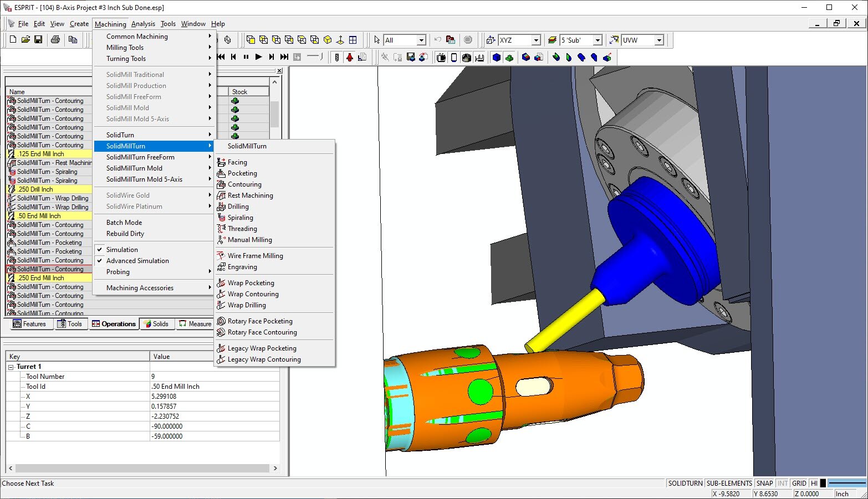Viewport: 868px width, 499px height.
Task: Rewind simulation to the start
Action: coord(221,56)
